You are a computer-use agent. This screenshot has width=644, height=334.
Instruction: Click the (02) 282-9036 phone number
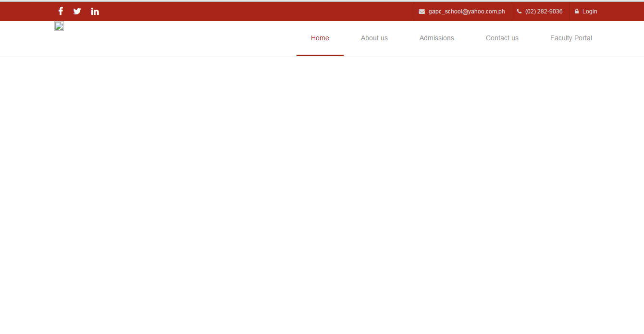[x=543, y=11]
